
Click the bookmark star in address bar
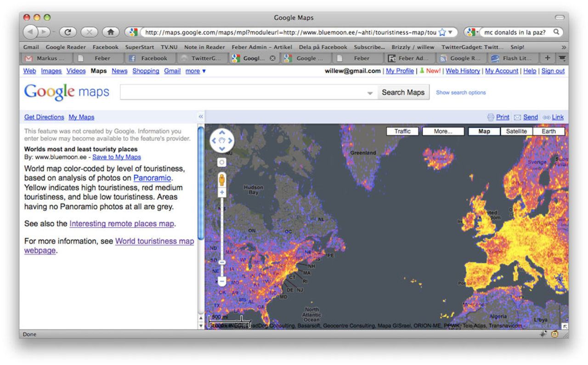tap(442, 32)
